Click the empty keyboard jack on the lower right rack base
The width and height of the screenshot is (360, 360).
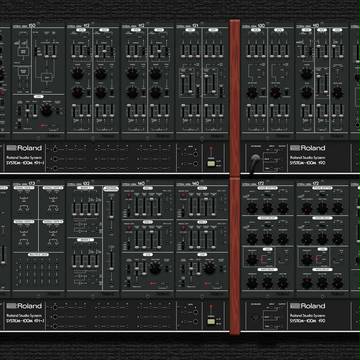click(x=255, y=317)
